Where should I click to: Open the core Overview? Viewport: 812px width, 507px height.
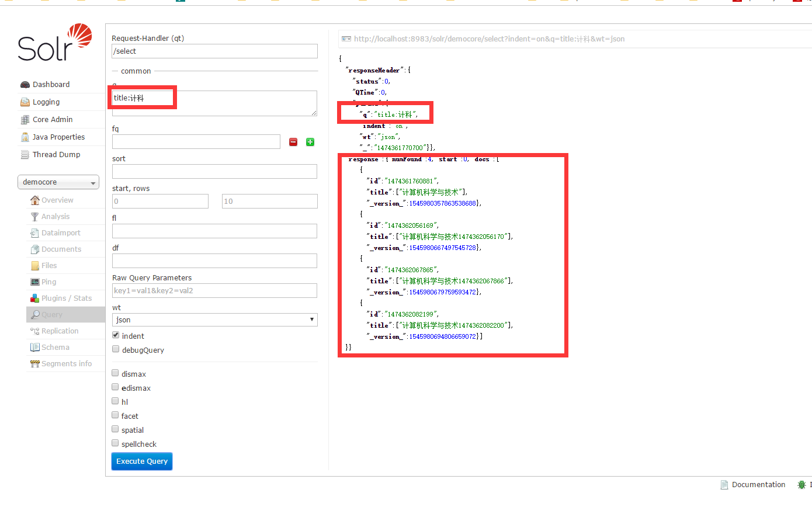click(x=57, y=200)
